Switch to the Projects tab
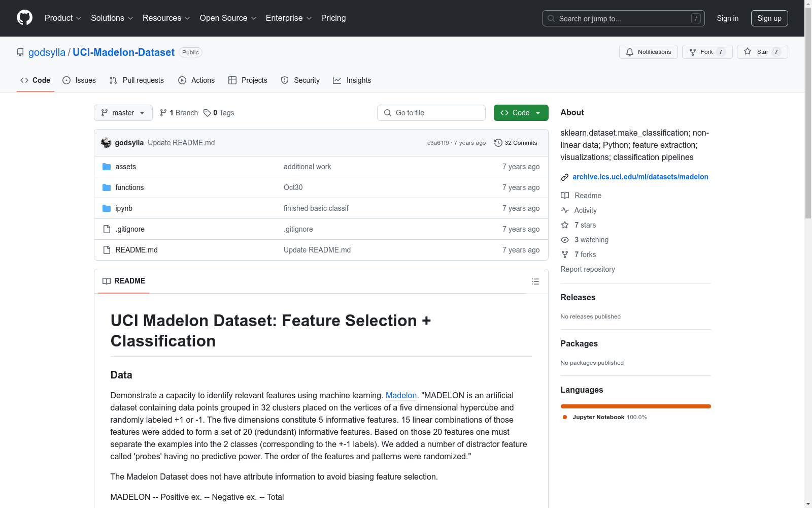Viewport: 812px width, 508px height. (x=248, y=80)
